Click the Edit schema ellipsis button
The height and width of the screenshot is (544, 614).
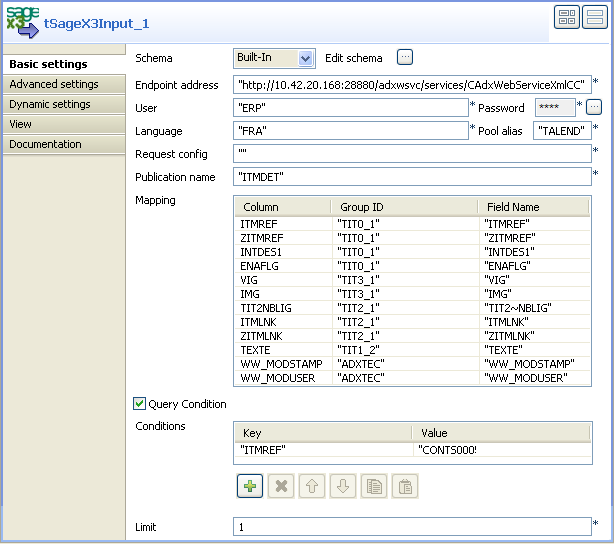point(404,58)
